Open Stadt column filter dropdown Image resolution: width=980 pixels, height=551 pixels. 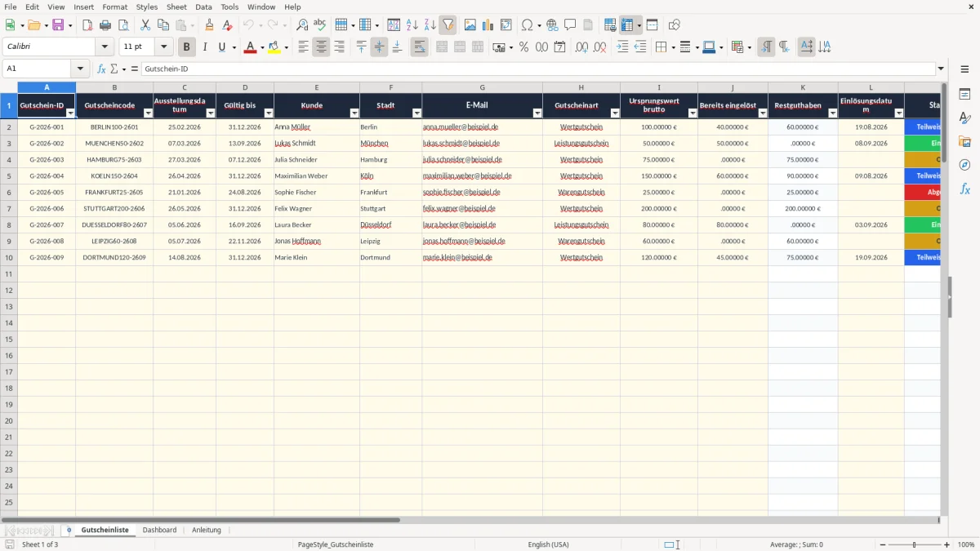416,113
